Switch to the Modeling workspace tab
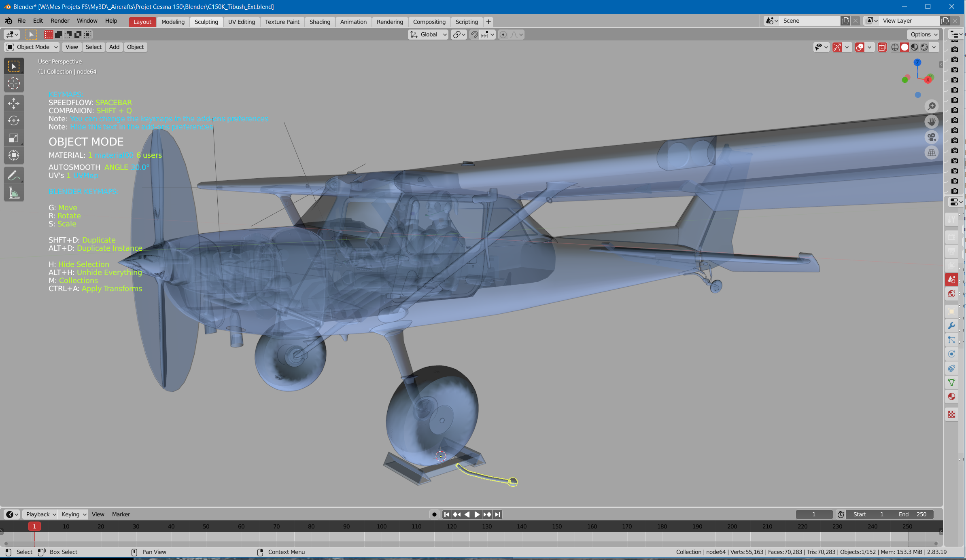The width and height of the screenshot is (966, 560). coord(173,22)
